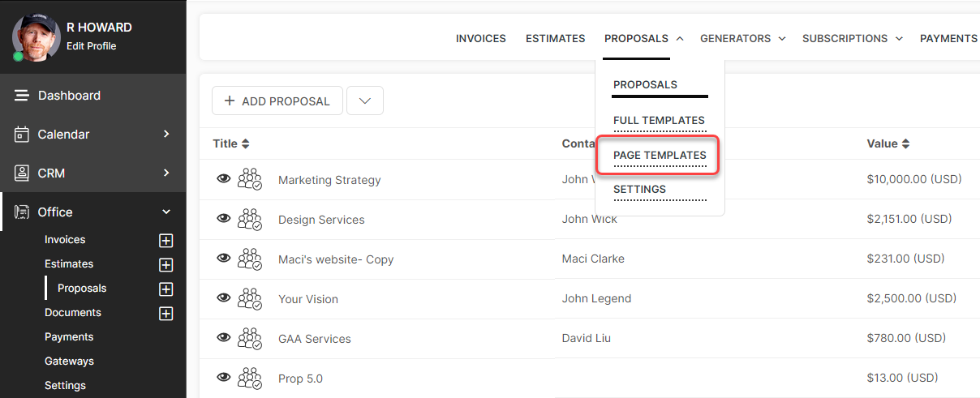
Task: Click the Dashboard menu icon
Action: click(x=22, y=96)
